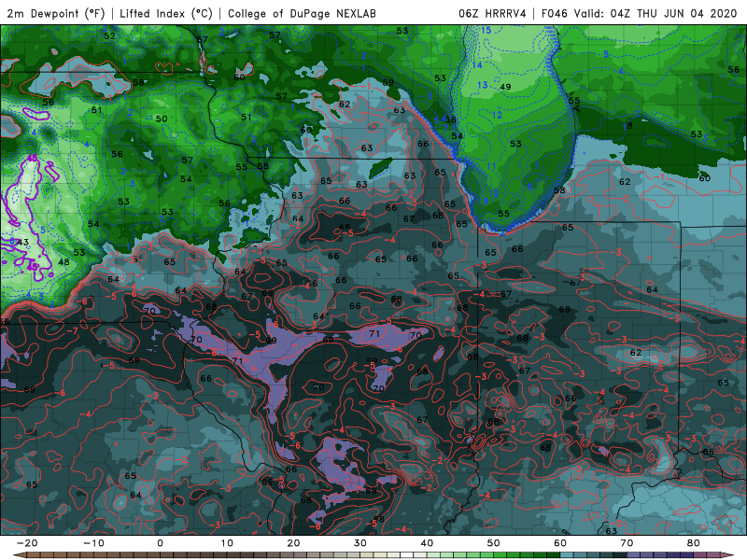Image resolution: width=747 pixels, height=560 pixels.
Task: Click the '40' colorbar tick label
Action: pos(427,543)
